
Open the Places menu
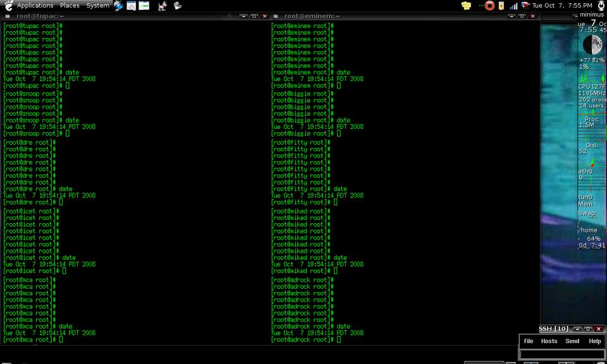coord(70,6)
